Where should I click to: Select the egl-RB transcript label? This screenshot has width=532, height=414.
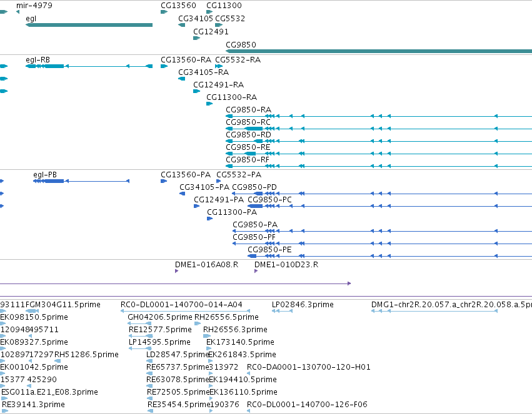point(38,60)
